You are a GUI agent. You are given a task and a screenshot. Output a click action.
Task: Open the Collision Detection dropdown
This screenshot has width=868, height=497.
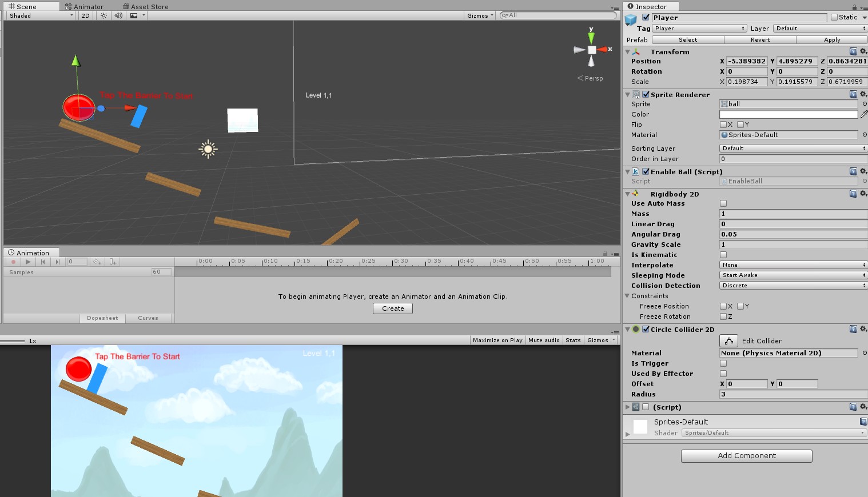pyautogui.click(x=792, y=285)
